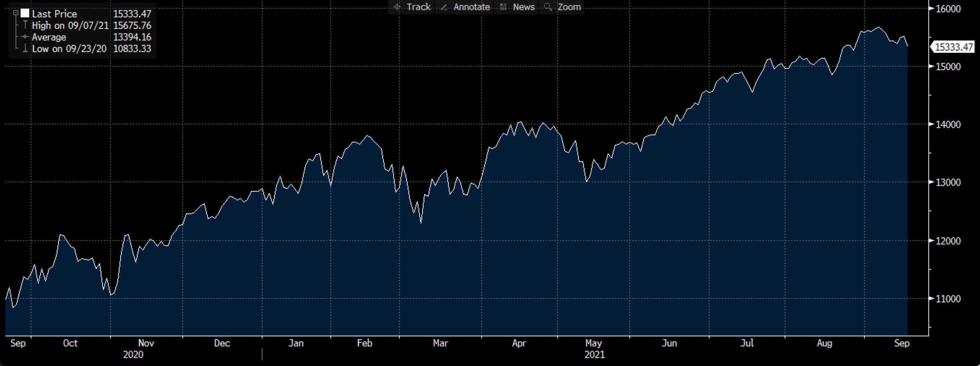The width and height of the screenshot is (980, 366).
Task: Click the Average marker icon in the legend
Action: click(x=25, y=37)
